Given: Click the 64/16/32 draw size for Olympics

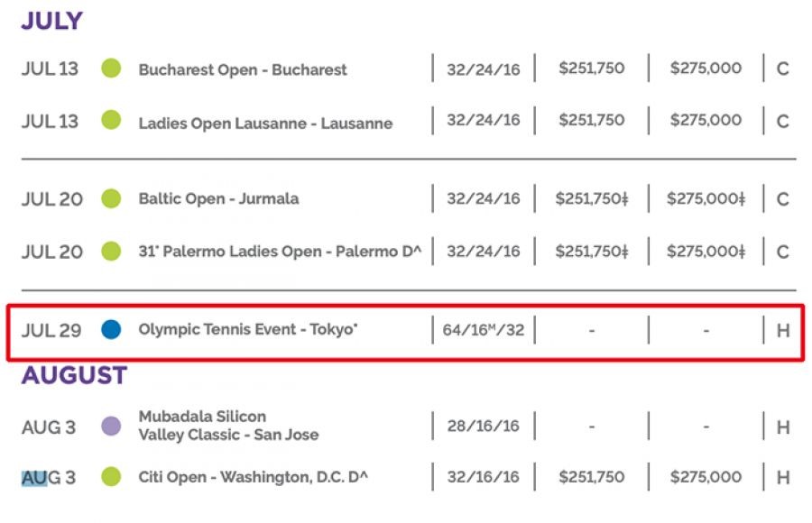Looking at the screenshot, I should click(x=483, y=331).
